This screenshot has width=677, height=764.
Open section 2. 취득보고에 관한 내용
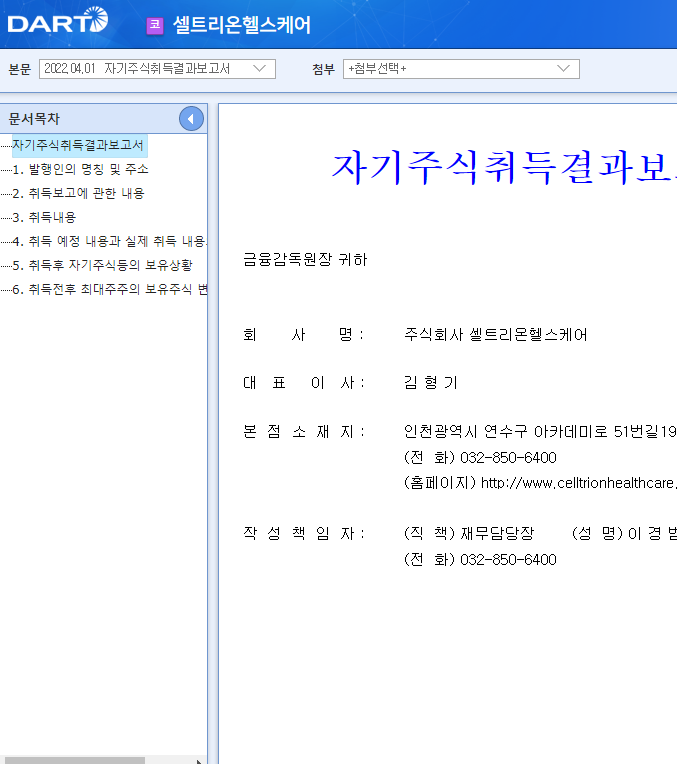[78, 193]
